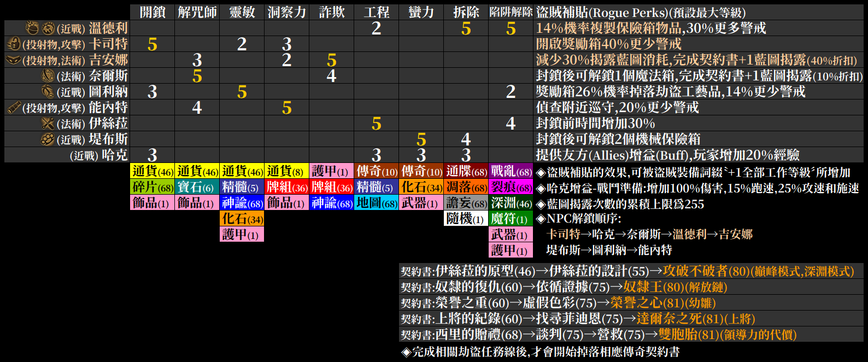Click the contract line 奴隸的復仇(60)
The image size is (868, 362).
click(564, 287)
